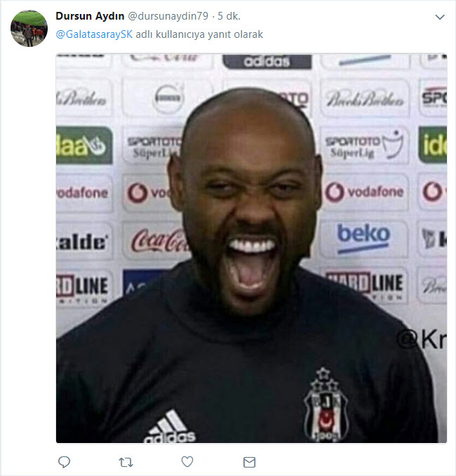Click the adidas banner atop the photo
The height and width of the screenshot is (476, 456).
click(267, 62)
